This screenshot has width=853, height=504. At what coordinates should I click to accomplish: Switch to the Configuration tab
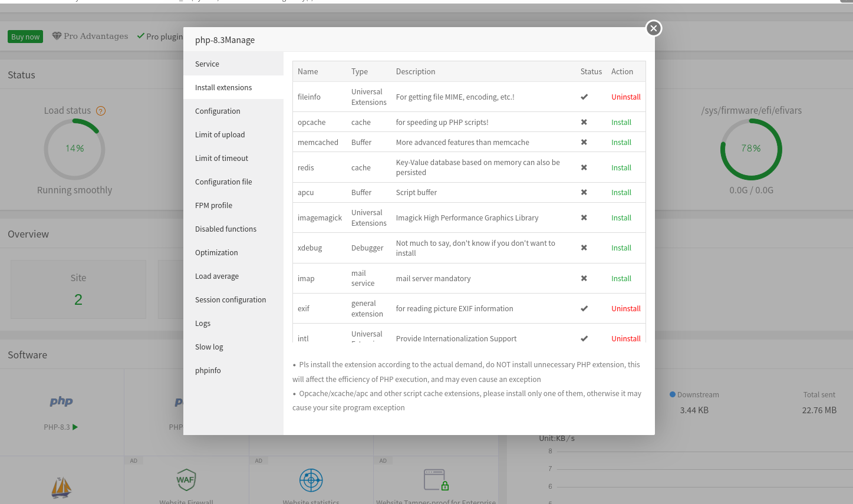point(218,111)
